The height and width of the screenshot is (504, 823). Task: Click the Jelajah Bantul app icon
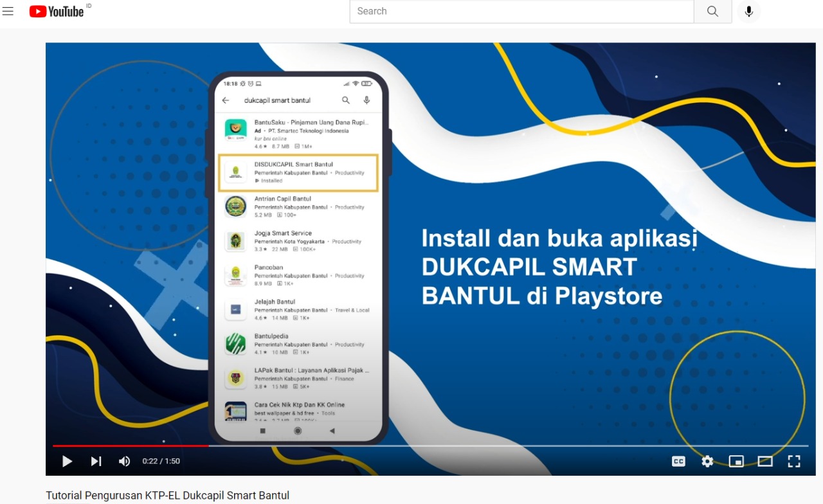pos(235,309)
